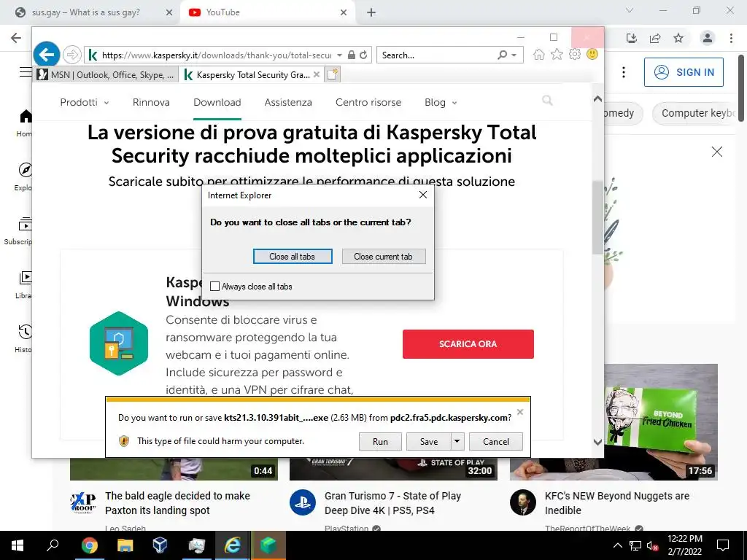747x560 pixels.
Task: Click Close current tab button
Action: point(384,256)
